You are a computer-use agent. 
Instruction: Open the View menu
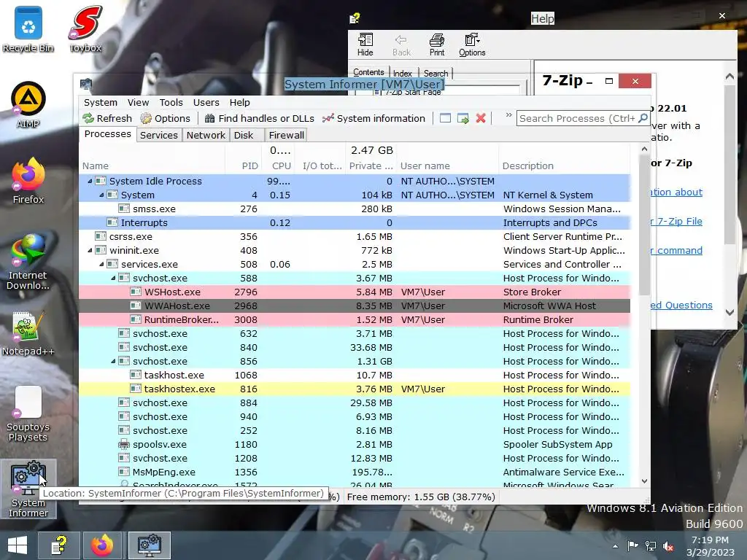pyautogui.click(x=138, y=102)
